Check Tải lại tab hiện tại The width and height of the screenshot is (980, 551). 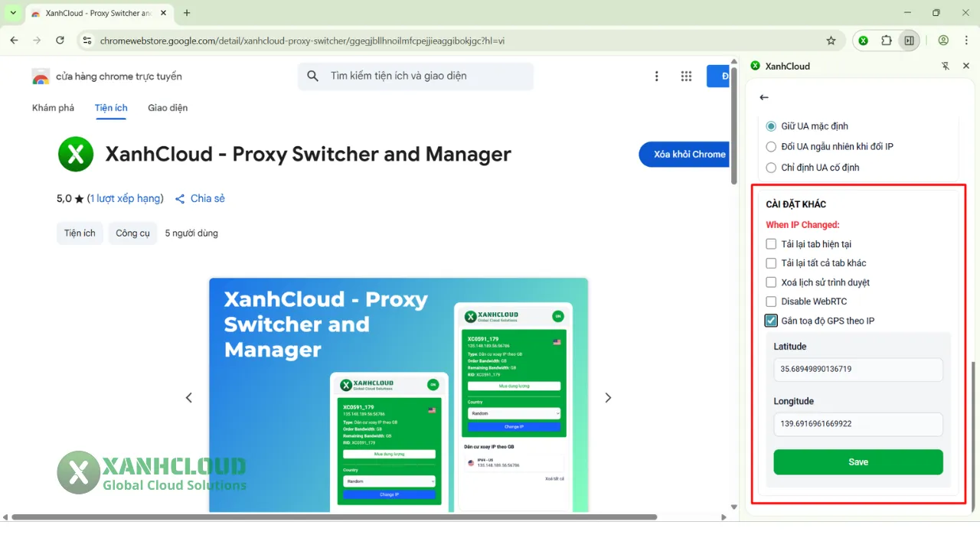(771, 244)
